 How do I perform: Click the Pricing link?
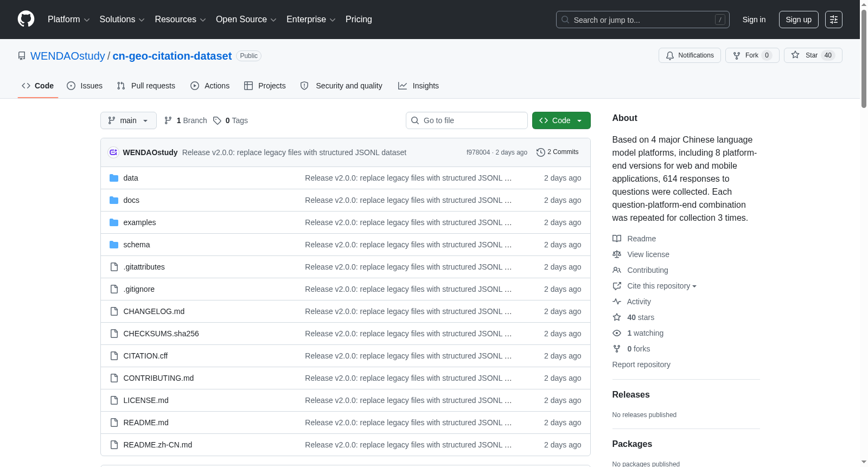point(359,20)
